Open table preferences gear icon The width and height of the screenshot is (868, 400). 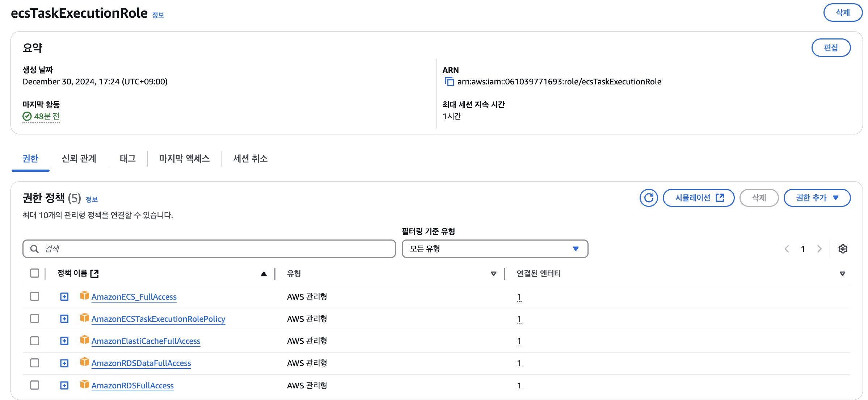click(843, 249)
